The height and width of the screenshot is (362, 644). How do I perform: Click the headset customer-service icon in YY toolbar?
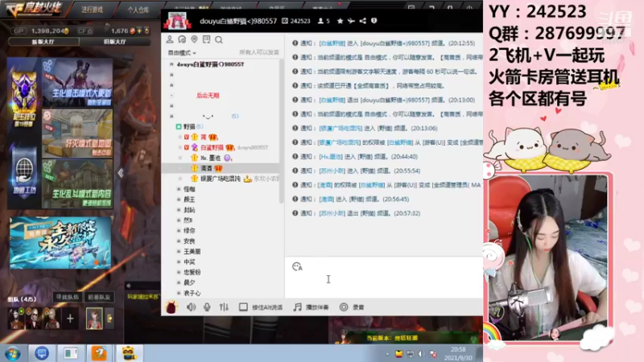tap(182, 39)
